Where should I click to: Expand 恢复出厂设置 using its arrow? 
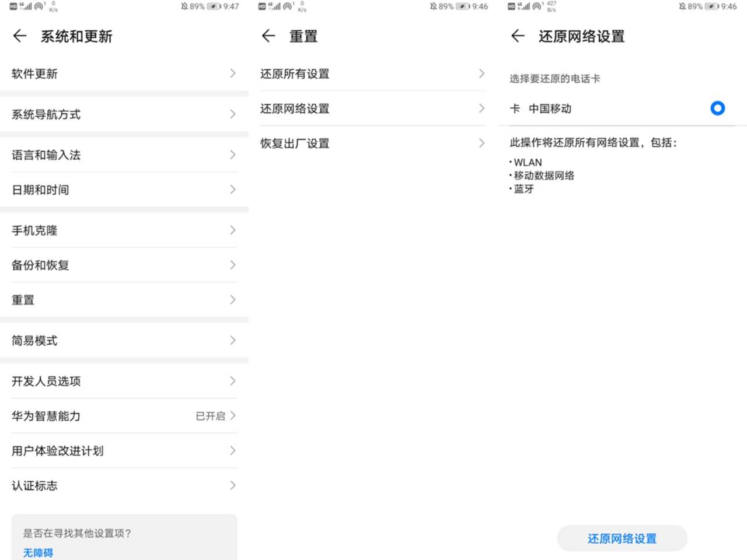click(481, 143)
